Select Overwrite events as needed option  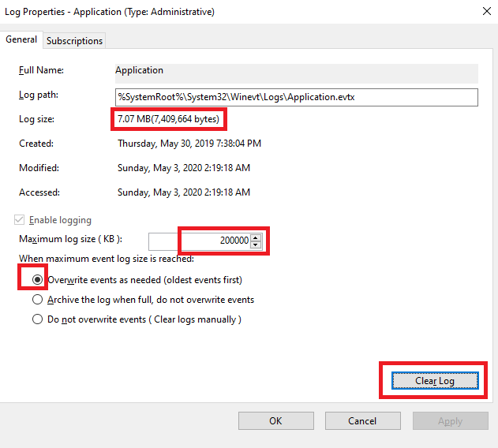tap(37, 280)
